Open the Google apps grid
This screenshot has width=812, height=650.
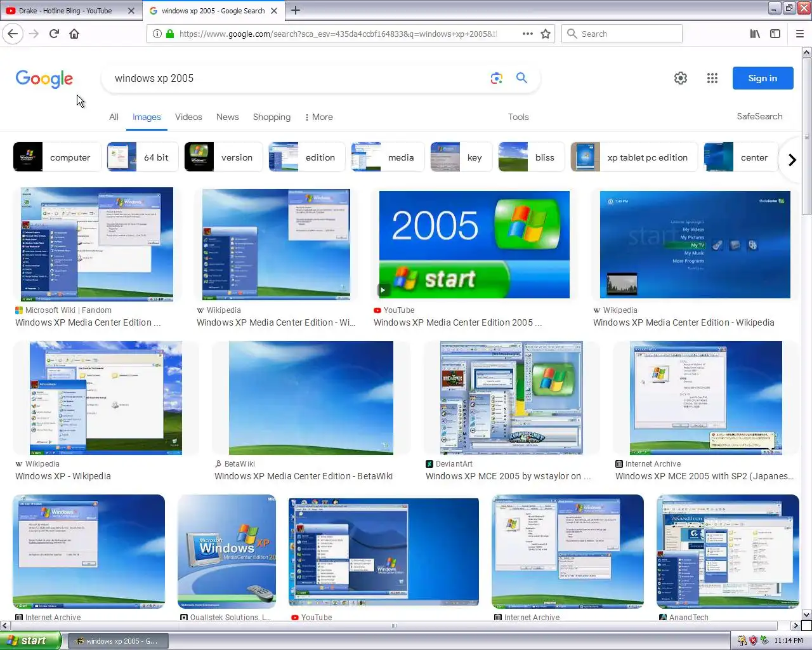coord(712,78)
